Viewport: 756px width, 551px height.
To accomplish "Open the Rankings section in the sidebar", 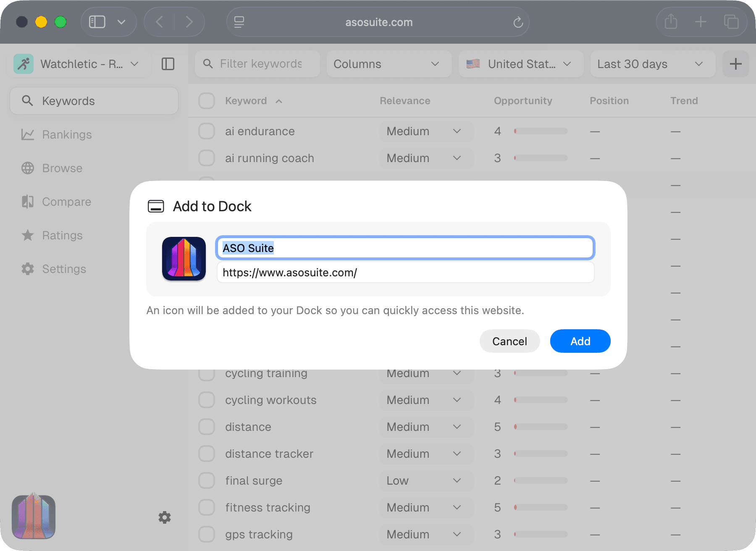I will pyautogui.click(x=67, y=134).
